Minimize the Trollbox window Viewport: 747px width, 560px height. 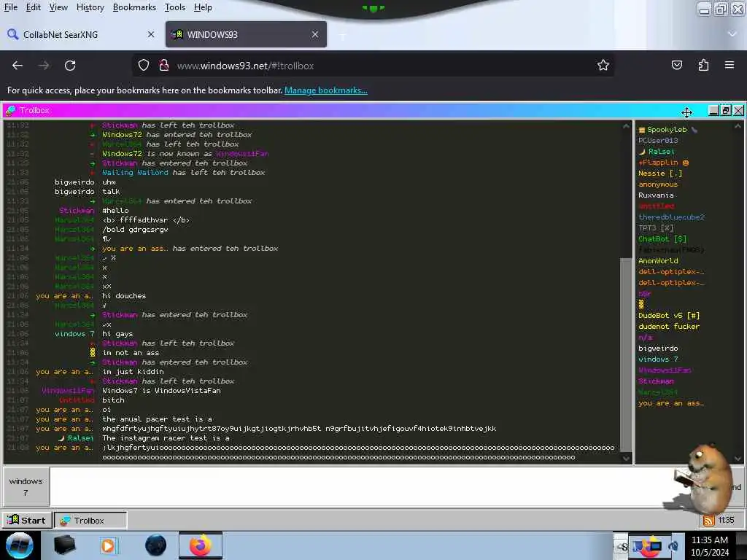click(x=713, y=111)
